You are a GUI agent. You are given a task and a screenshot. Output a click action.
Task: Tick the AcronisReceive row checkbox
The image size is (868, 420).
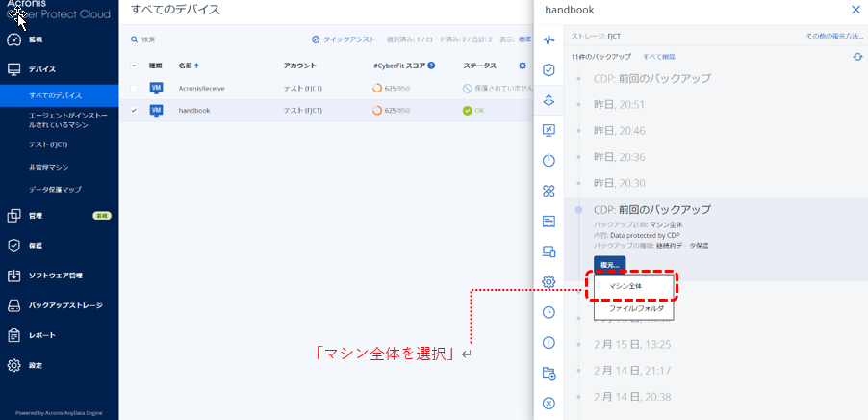pyautogui.click(x=134, y=88)
